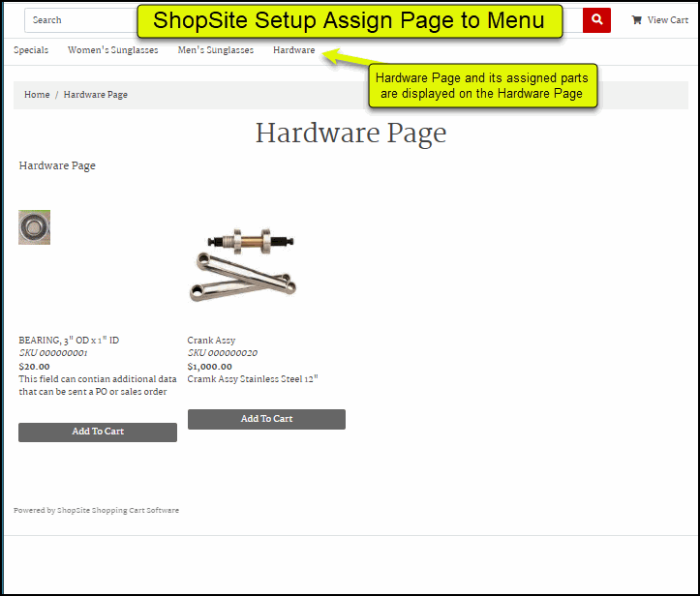Open the Hardware navigation item

(x=293, y=50)
